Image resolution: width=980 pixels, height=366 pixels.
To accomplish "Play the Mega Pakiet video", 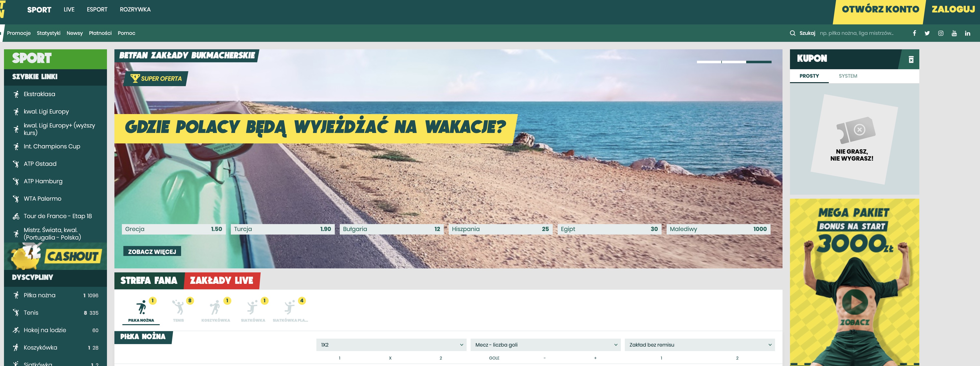I will [x=854, y=302].
